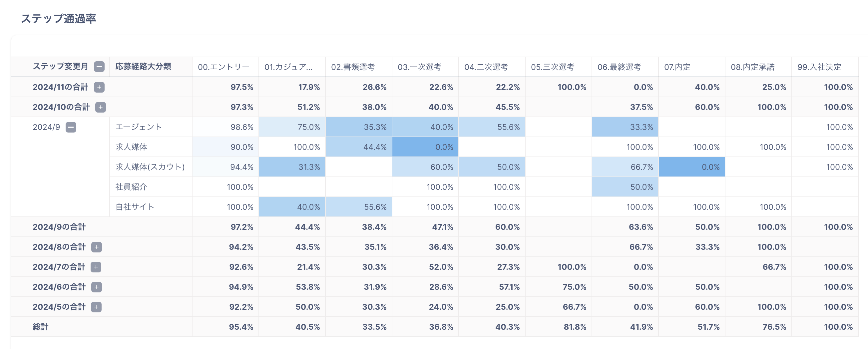The image size is (868, 349).
Task: Expand the 2024/10 total row
Action: pos(100,107)
